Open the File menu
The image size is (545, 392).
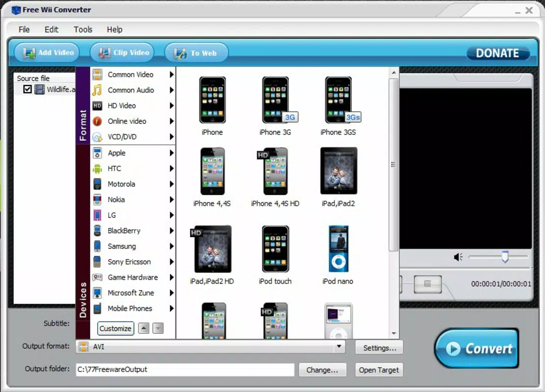[24, 29]
